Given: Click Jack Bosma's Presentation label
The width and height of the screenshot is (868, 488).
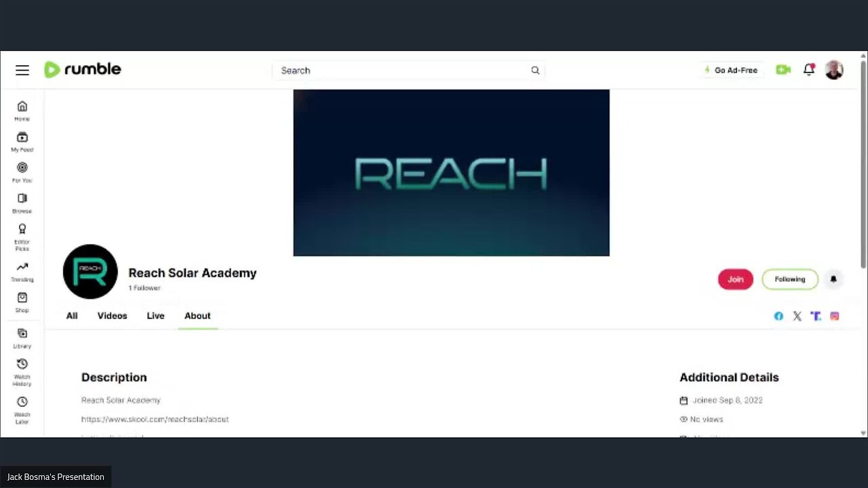Looking at the screenshot, I should (56, 477).
